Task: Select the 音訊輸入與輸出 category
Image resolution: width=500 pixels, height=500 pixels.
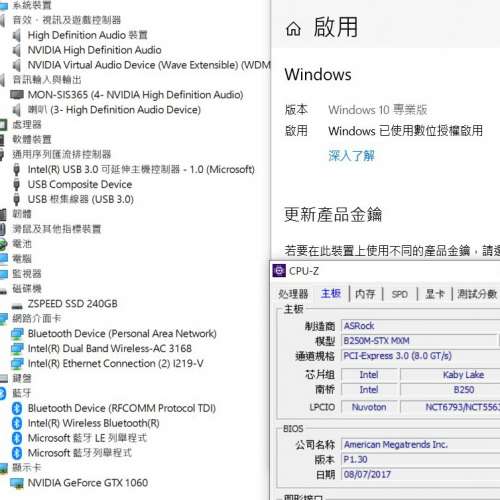Action: [x=47, y=80]
